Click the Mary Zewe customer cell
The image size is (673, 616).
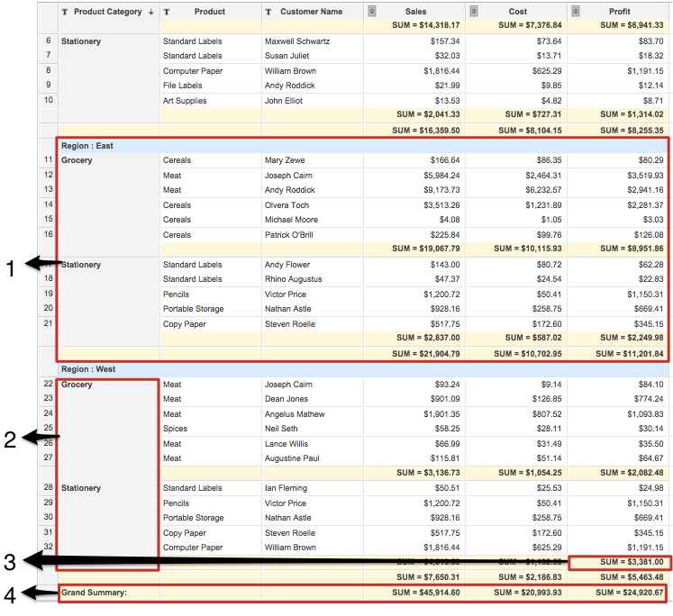pos(284,160)
